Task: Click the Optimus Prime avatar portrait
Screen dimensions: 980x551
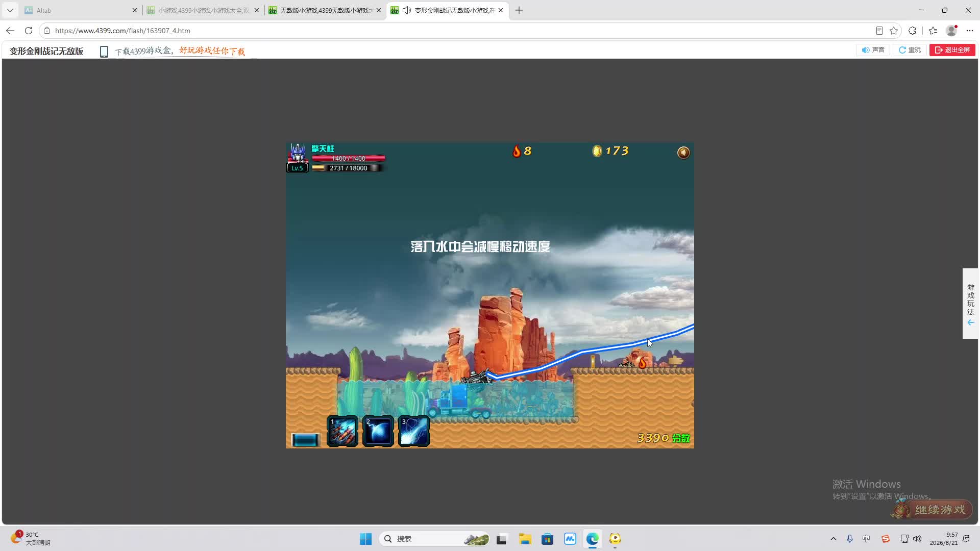Action: coord(298,153)
